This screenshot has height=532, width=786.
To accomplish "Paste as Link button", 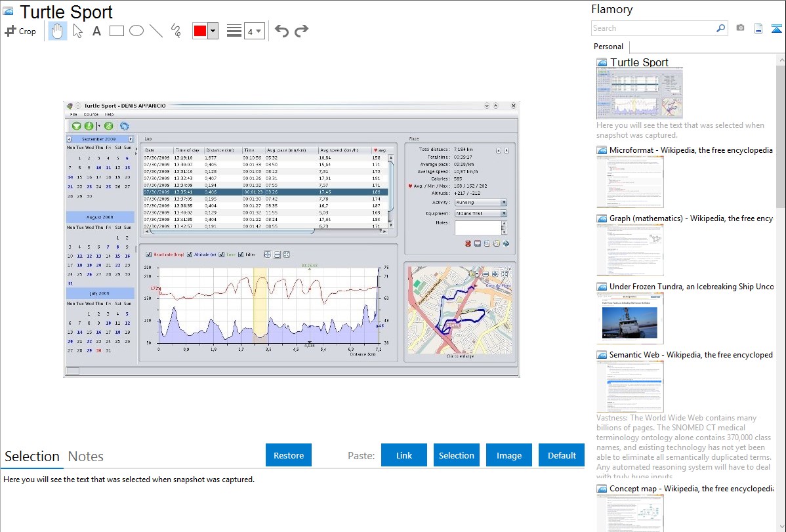I will (404, 455).
